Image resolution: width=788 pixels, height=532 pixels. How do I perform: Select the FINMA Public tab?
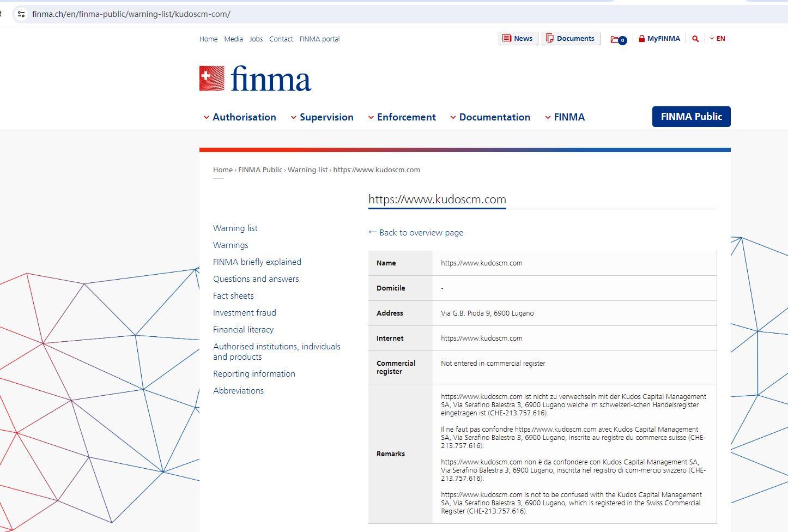(691, 117)
